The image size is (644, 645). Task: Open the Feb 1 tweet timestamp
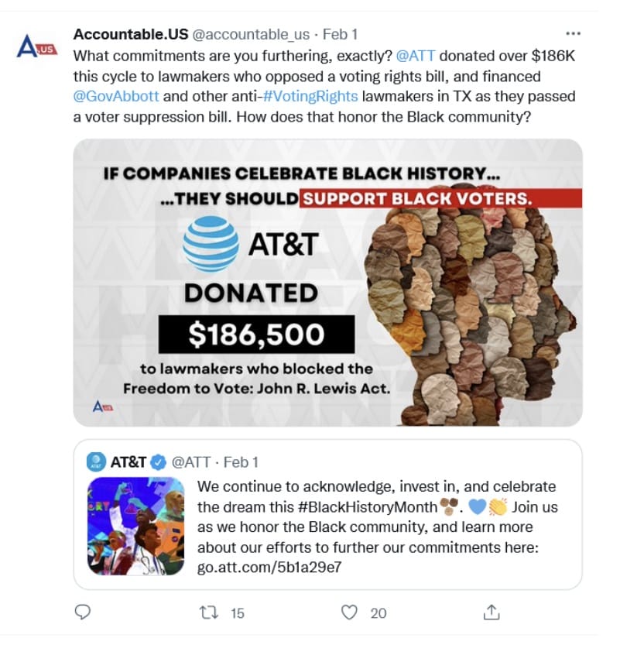[x=340, y=34]
